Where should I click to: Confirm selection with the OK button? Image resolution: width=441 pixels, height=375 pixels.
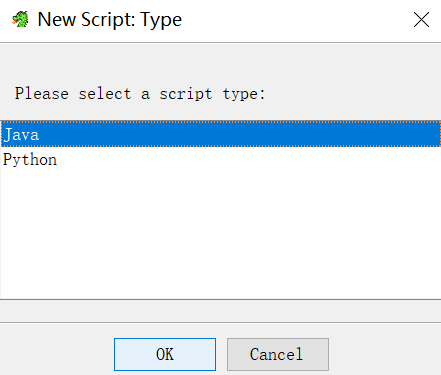coord(165,354)
